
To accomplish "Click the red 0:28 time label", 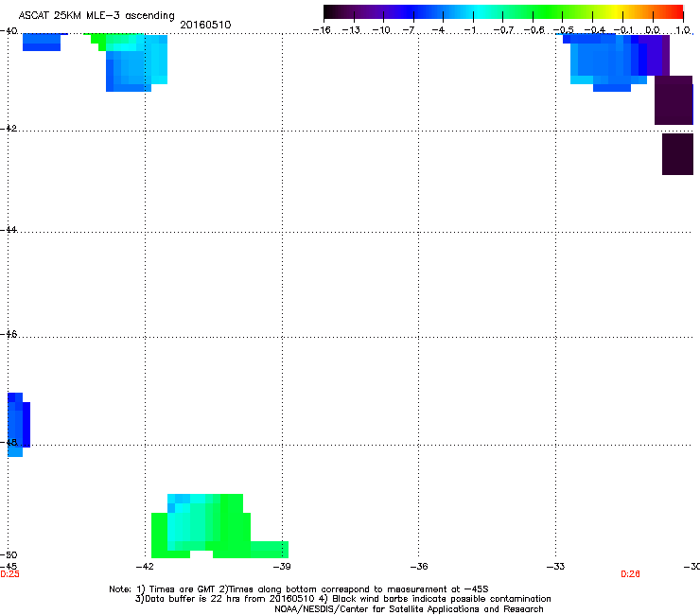I will pos(630,574).
